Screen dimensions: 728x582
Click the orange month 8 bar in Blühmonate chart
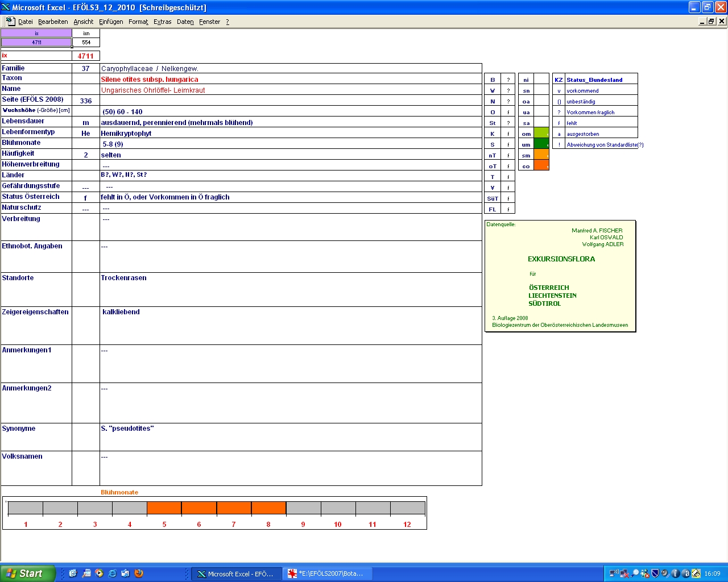click(268, 508)
